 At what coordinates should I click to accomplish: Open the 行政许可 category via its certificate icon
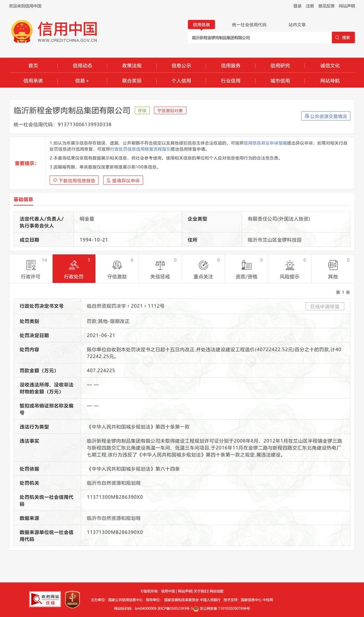tap(31, 265)
